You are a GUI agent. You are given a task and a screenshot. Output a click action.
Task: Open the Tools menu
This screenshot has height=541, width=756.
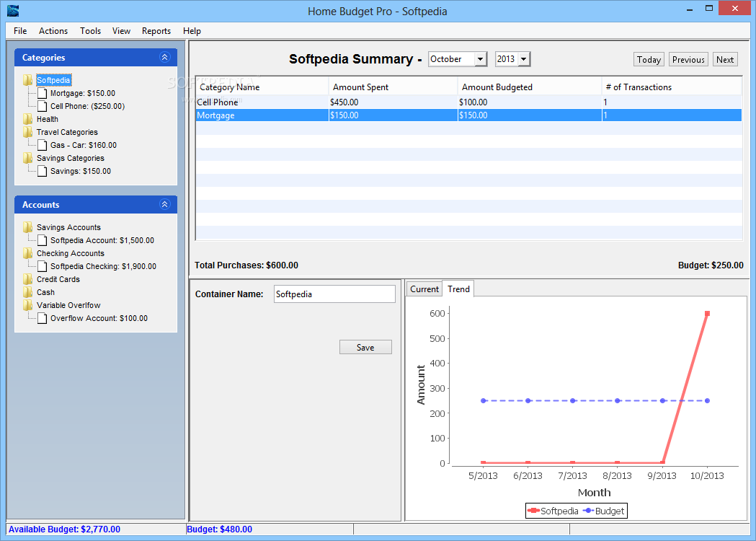(91, 31)
